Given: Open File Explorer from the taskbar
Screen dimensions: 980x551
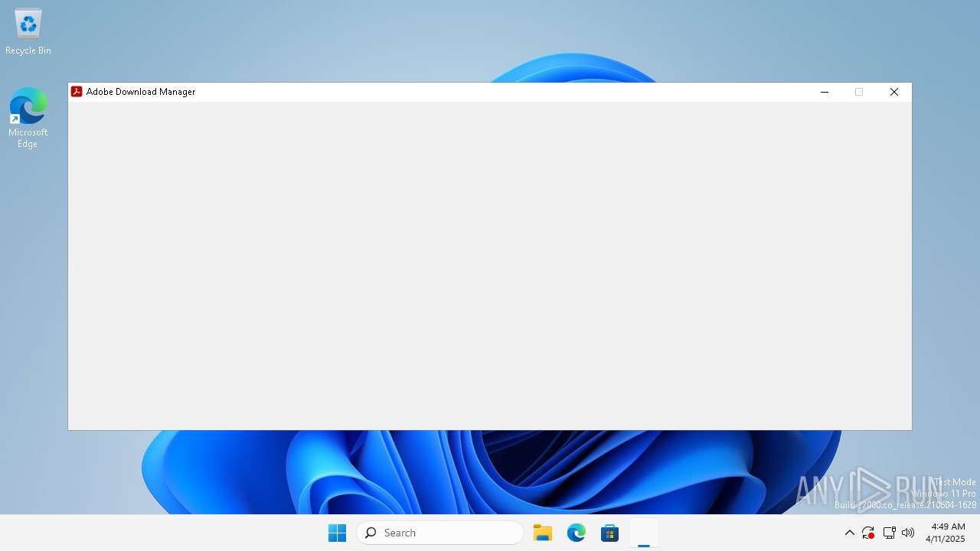Looking at the screenshot, I should click(x=543, y=533).
